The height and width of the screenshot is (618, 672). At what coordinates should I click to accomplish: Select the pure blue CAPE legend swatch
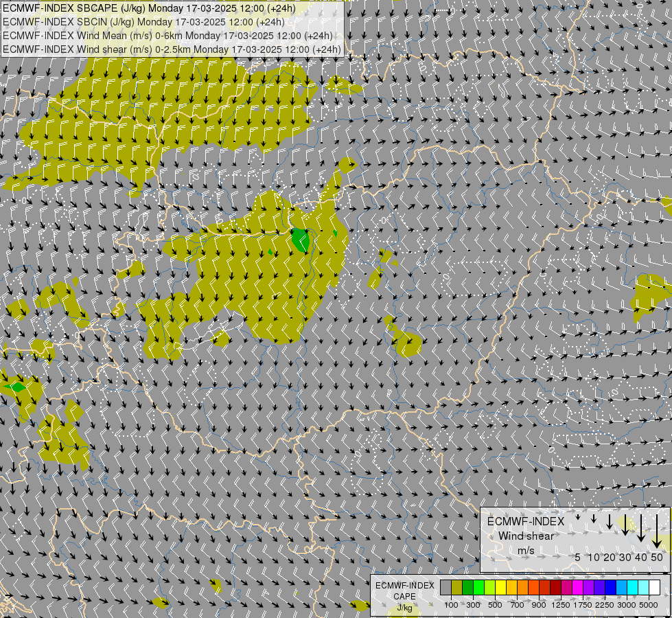coord(610,588)
